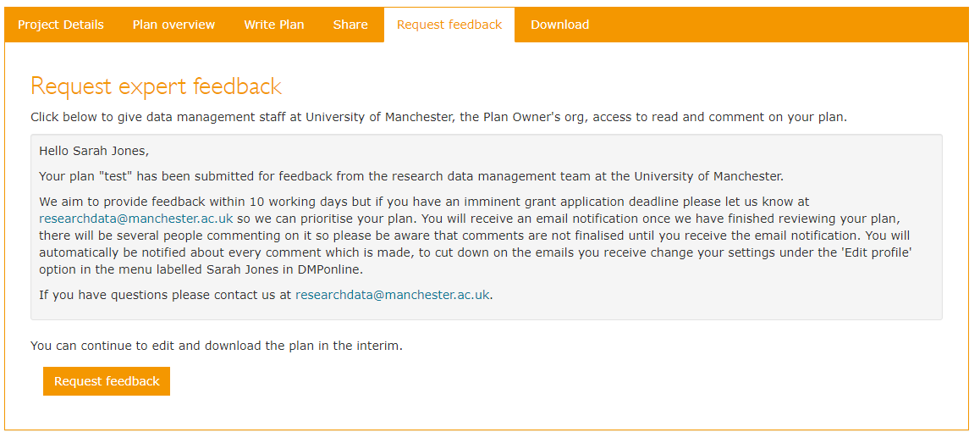Screen dimensions: 980x438
Task: Click the email link after 'please contact us at'
Action: coord(392,295)
